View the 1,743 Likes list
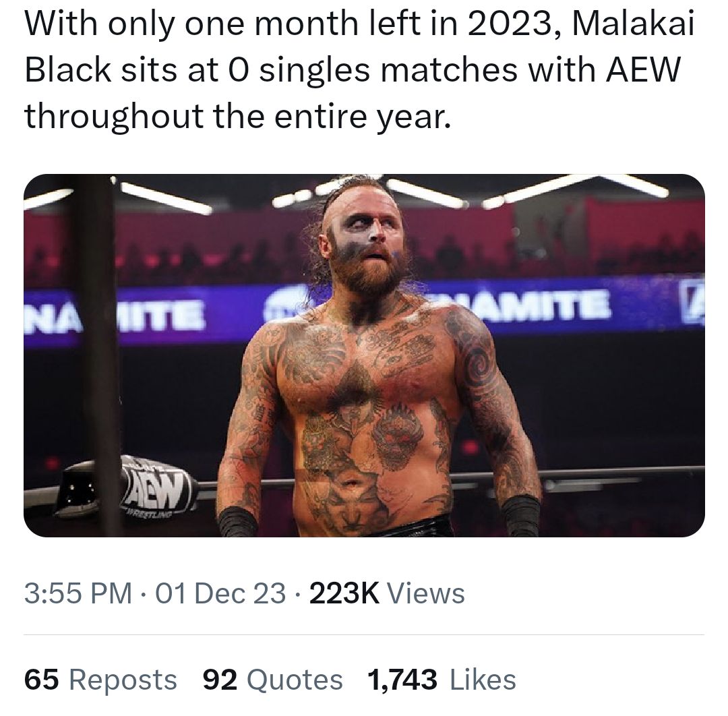Screen dimensions: 728x716 [442, 680]
